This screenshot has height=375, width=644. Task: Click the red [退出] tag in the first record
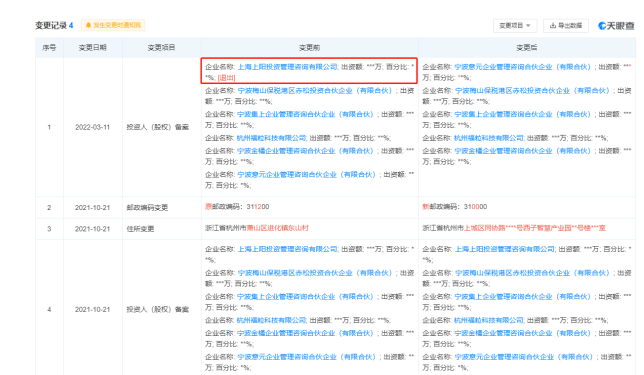pyautogui.click(x=226, y=78)
